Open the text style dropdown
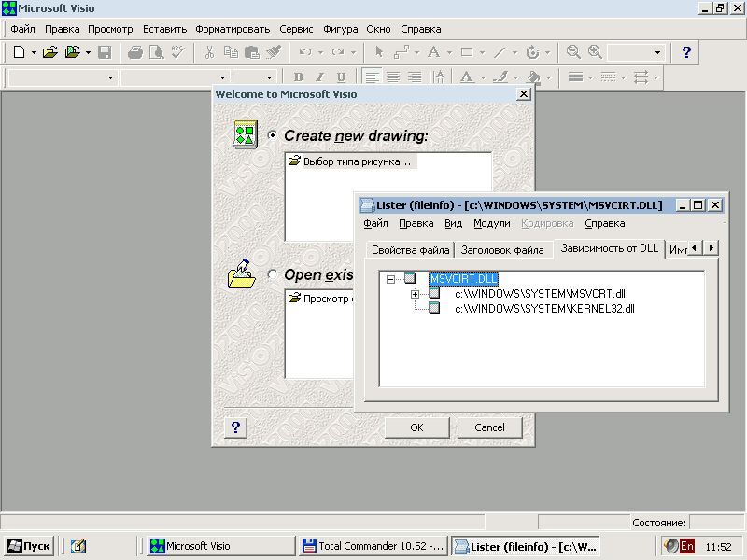The width and height of the screenshot is (747, 560). click(110, 77)
